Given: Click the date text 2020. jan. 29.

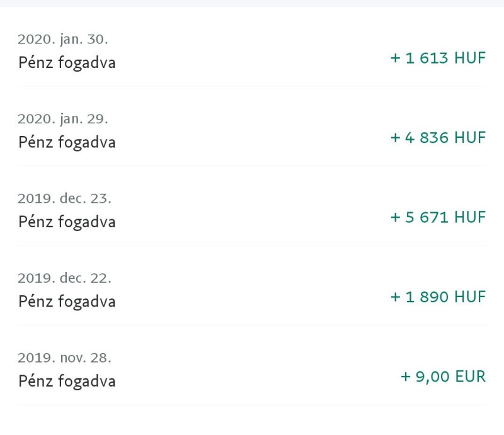Looking at the screenshot, I should click(62, 120).
